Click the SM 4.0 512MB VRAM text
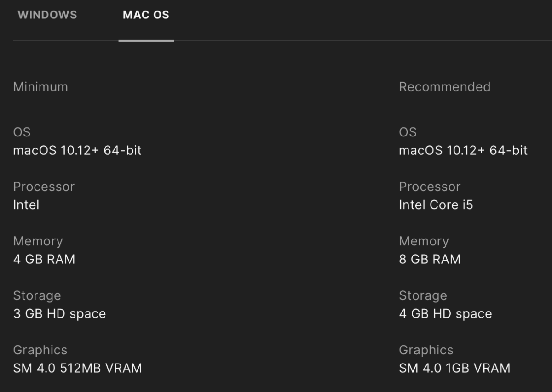This screenshot has height=392, width=552. 77,368
